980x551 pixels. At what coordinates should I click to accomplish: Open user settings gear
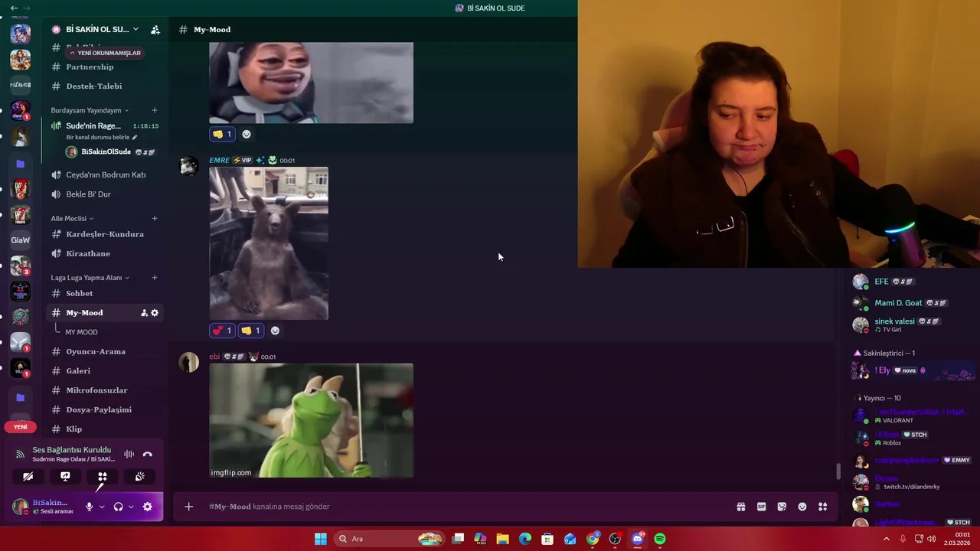[x=148, y=507]
